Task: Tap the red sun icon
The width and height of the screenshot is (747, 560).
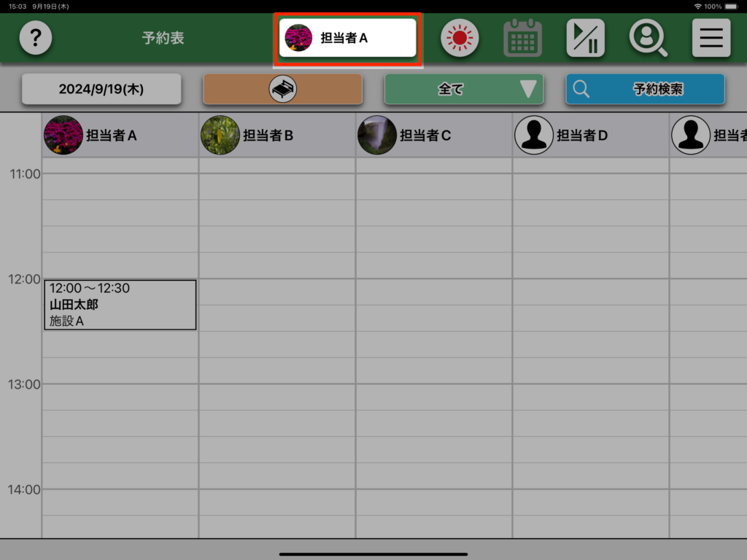Action: [x=459, y=38]
